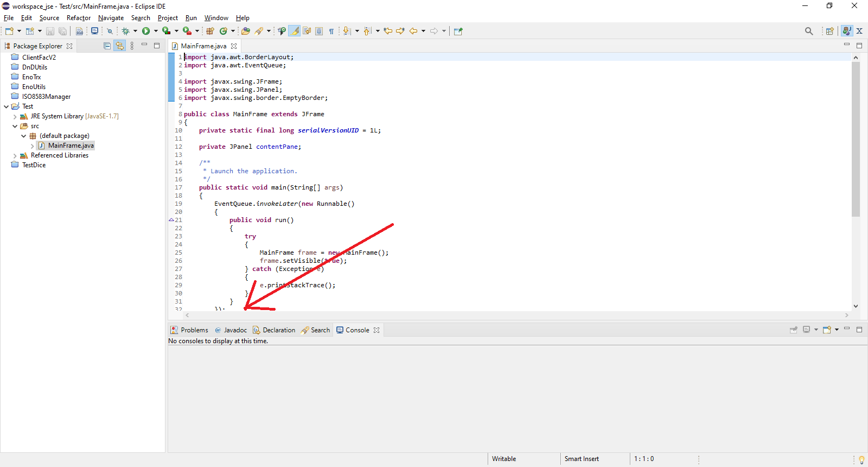Toggle Link with Editor in Package Explorer
The image size is (868, 467).
[119, 46]
